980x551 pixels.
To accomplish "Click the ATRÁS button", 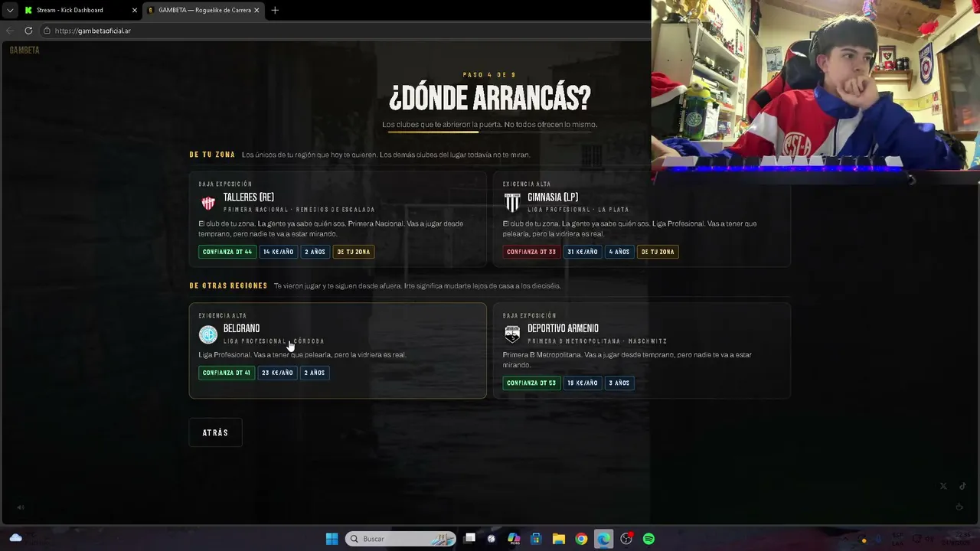I will (215, 432).
